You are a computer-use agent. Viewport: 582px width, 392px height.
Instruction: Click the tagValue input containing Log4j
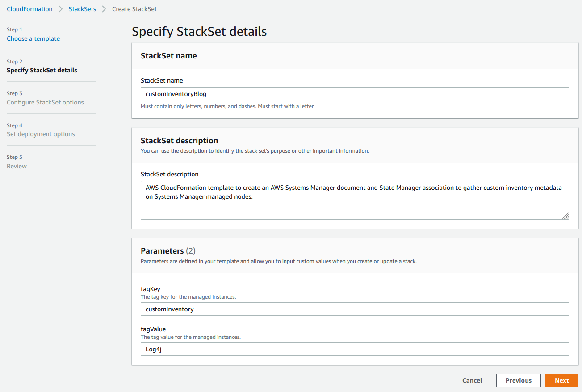[355, 349]
